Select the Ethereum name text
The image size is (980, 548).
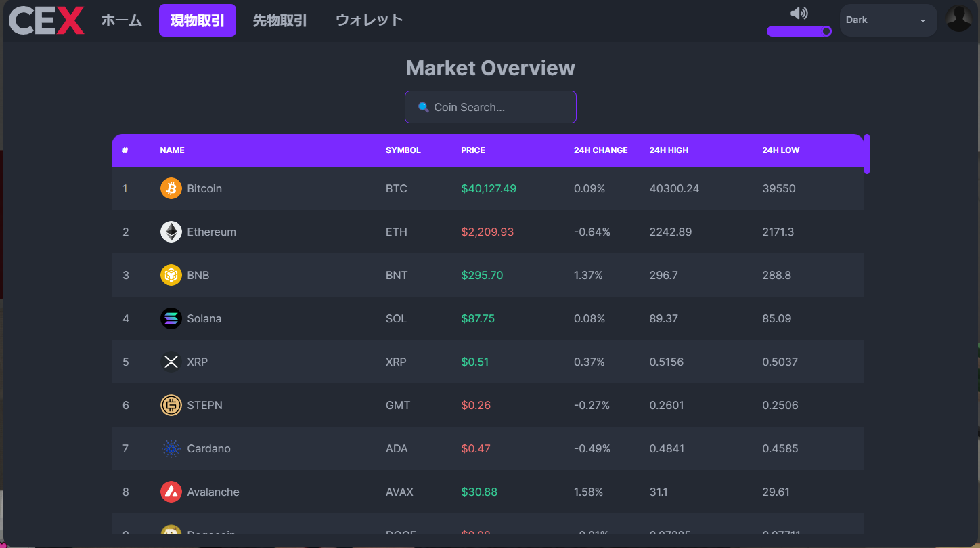[x=212, y=232]
